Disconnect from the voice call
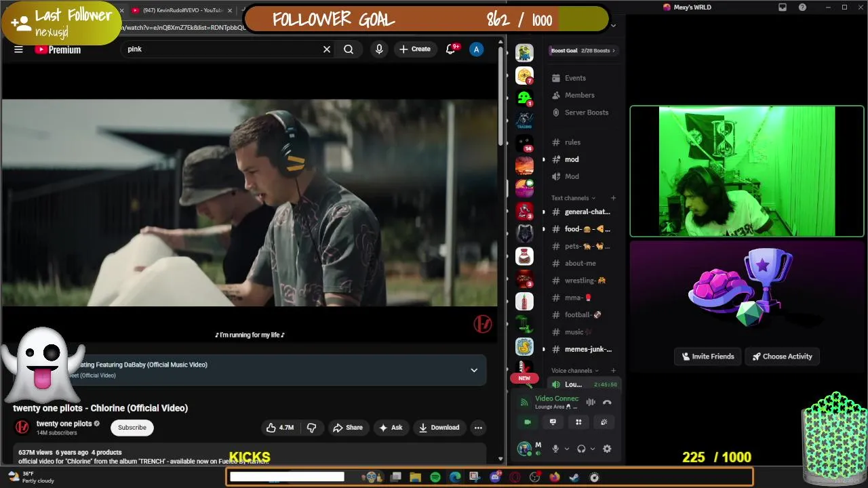Viewport: 868px width, 488px height. pos(607,402)
